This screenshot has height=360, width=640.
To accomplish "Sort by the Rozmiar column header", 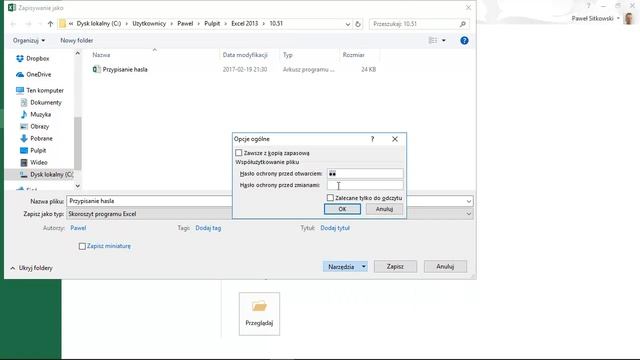I will click(x=353, y=55).
